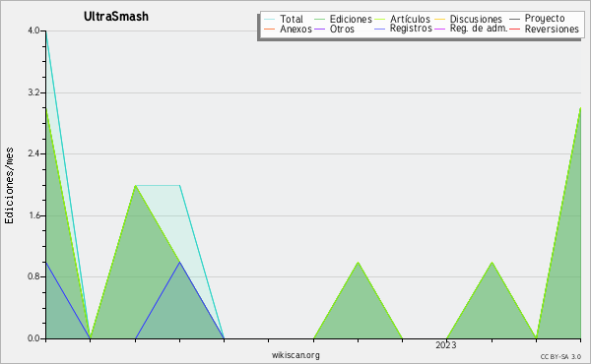591x364 pixels.
Task: Click the wikiscan.org text
Action: coord(295,355)
